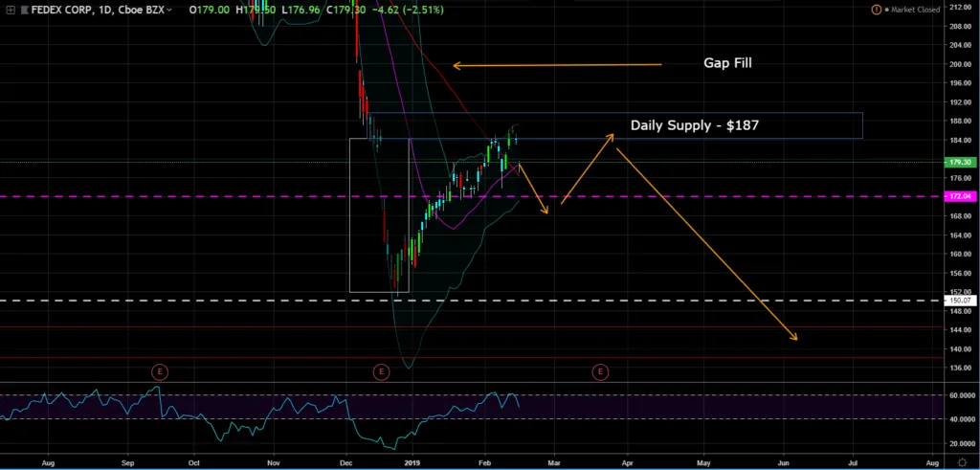Viewport: 980px width, 470px height.
Task: Click the green 179.30 current price label
Action: point(959,163)
